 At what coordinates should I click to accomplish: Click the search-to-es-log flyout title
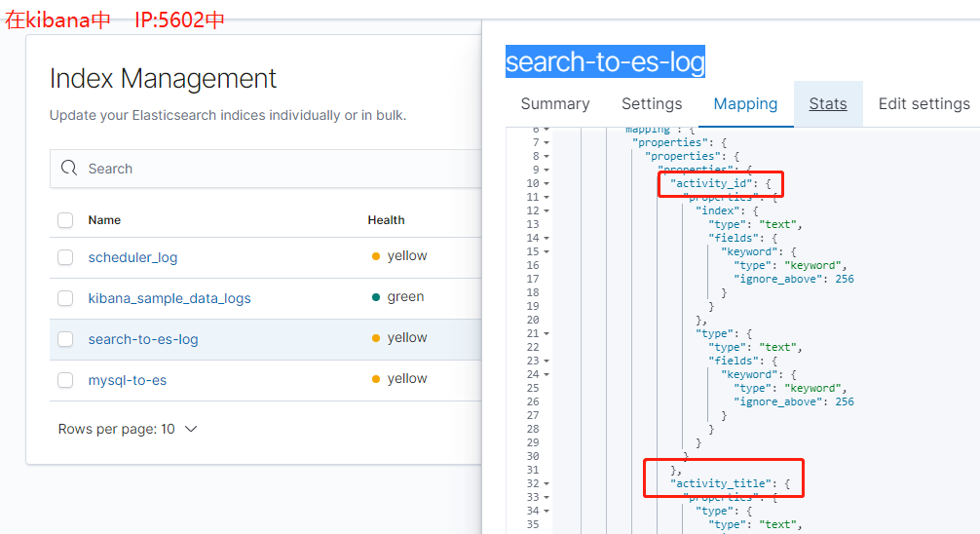(605, 62)
